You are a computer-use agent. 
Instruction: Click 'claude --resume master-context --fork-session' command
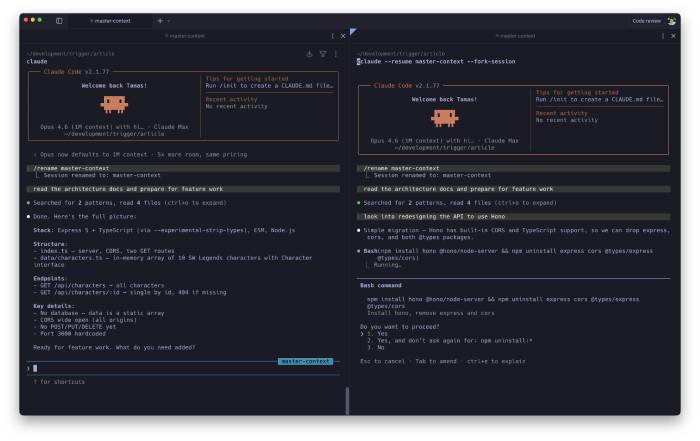[438, 62]
